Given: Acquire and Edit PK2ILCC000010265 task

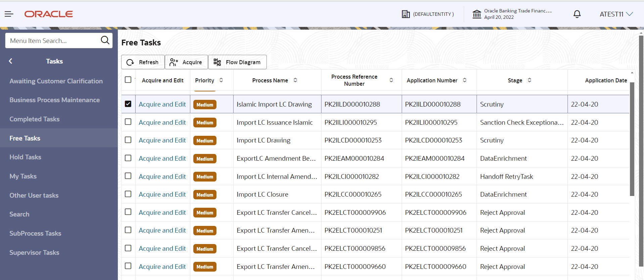Looking at the screenshot, I should tap(162, 194).
